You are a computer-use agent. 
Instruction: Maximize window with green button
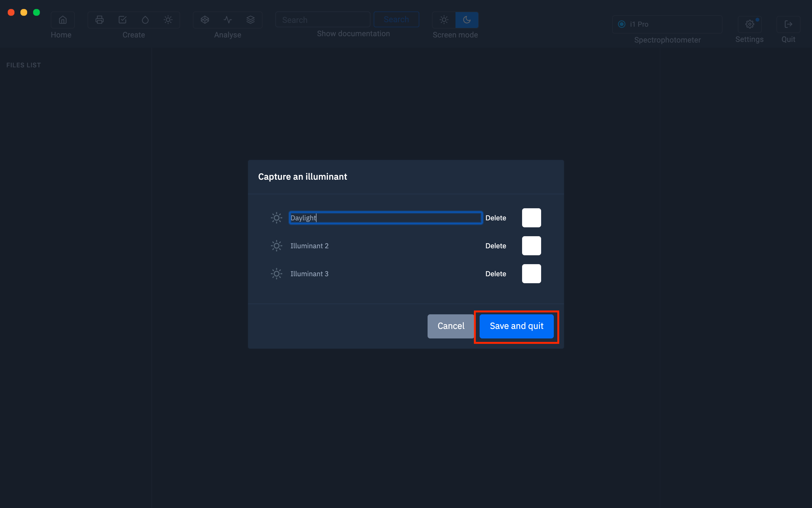click(x=36, y=12)
